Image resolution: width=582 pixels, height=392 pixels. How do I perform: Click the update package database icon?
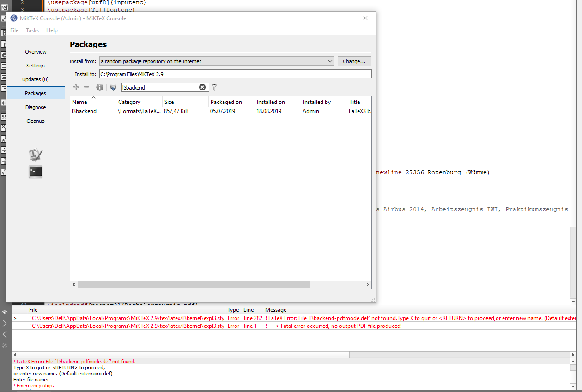pos(113,87)
